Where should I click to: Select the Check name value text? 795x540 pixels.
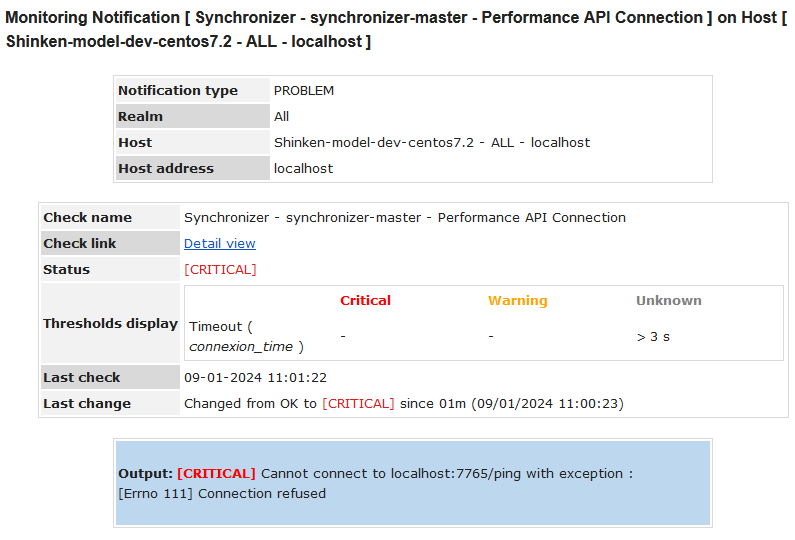(x=404, y=217)
